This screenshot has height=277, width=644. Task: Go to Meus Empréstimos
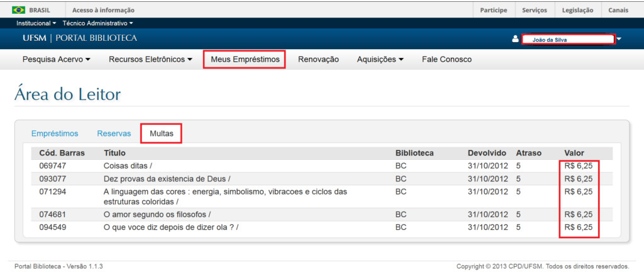pos(244,59)
